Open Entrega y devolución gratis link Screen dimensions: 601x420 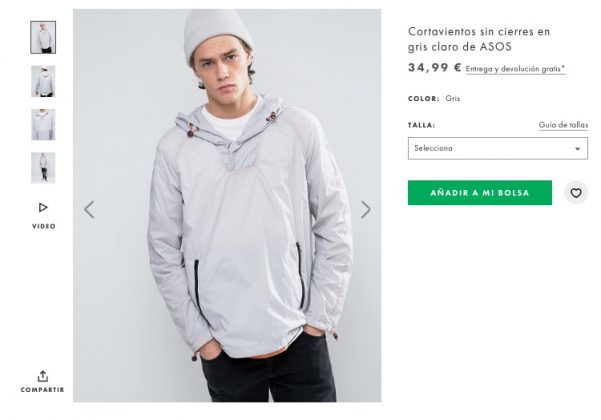pyautogui.click(x=515, y=69)
